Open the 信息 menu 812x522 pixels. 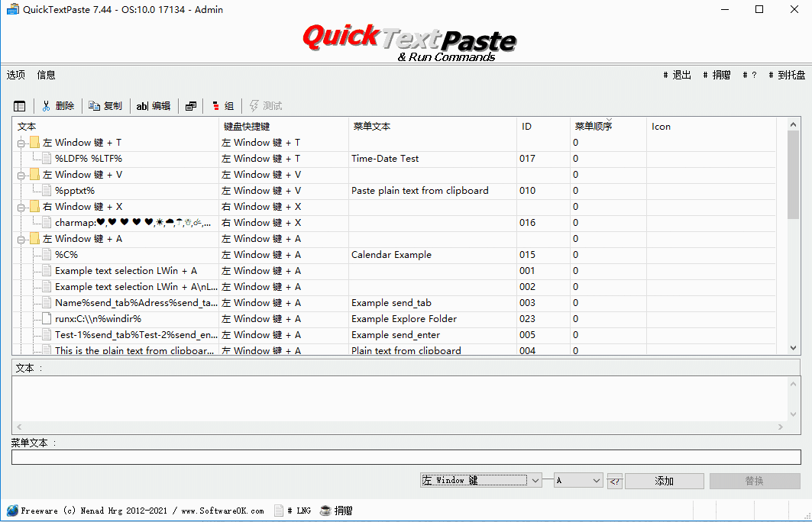pos(44,75)
